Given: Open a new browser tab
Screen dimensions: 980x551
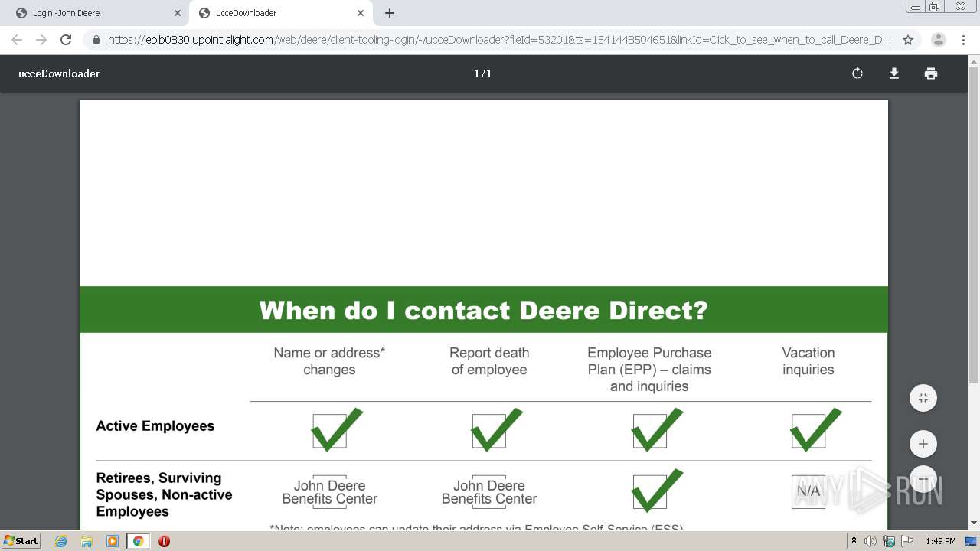Looking at the screenshot, I should click(x=390, y=13).
